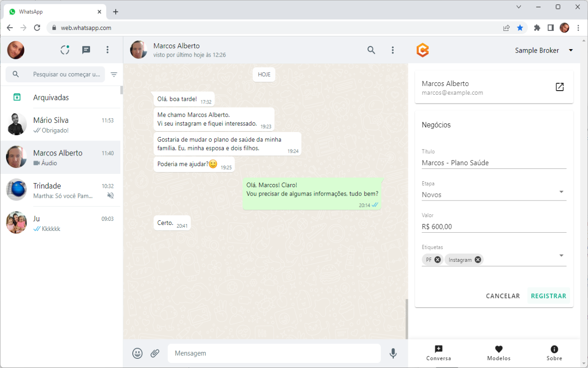Expand the Etiquetas tags dropdown
Viewport: 588px width, 368px height.
click(x=561, y=256)
